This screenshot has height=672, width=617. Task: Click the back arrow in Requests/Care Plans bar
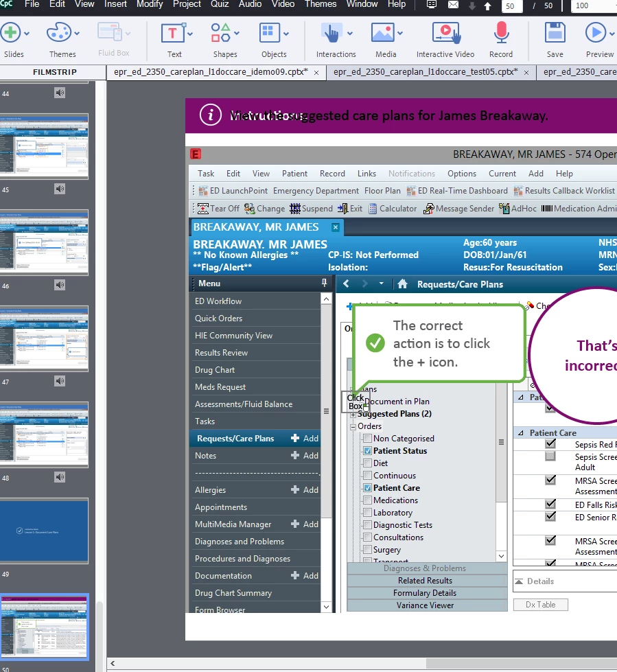click(x=346, y=283)
